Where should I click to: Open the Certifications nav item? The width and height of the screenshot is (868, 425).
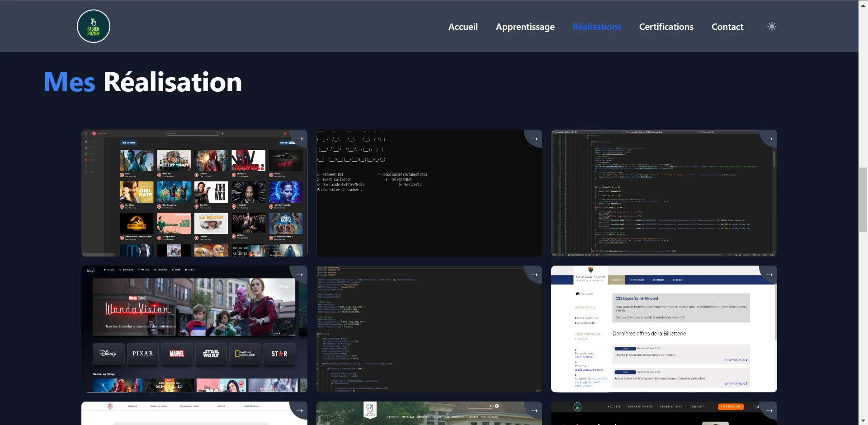[x=666, y=27]
